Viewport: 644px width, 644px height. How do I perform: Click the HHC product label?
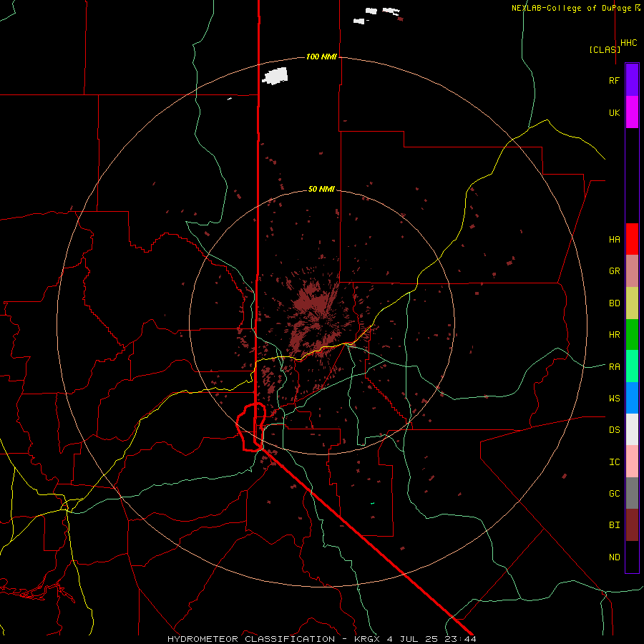pos(629,43)
